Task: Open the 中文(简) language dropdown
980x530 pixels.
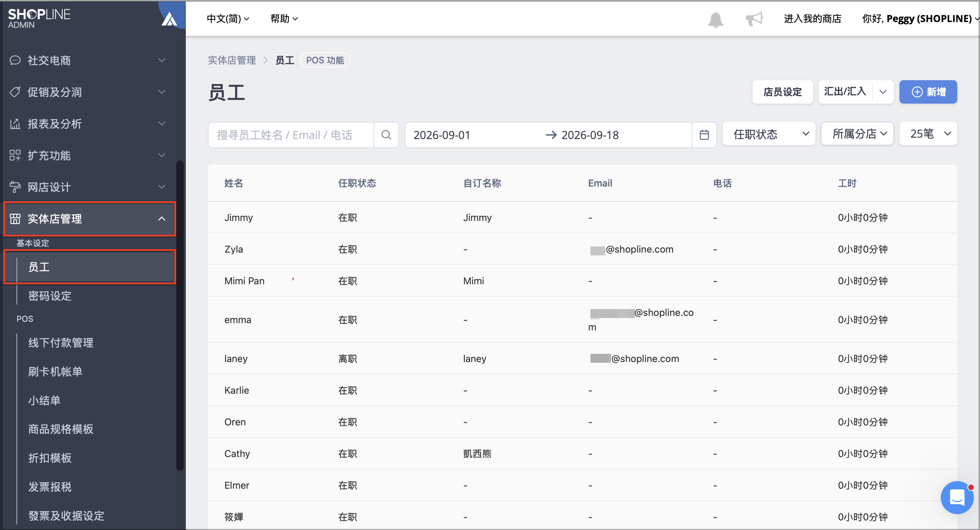Action: click(x=228, y=18)
